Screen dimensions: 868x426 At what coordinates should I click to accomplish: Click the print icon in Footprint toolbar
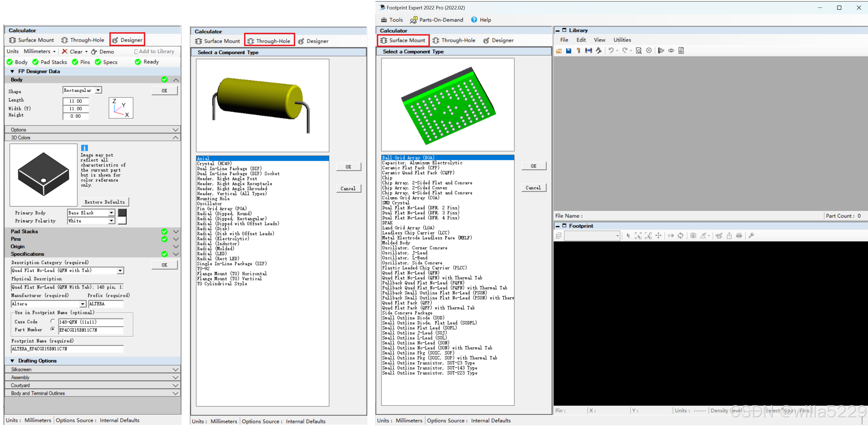(x=739, y=236)
